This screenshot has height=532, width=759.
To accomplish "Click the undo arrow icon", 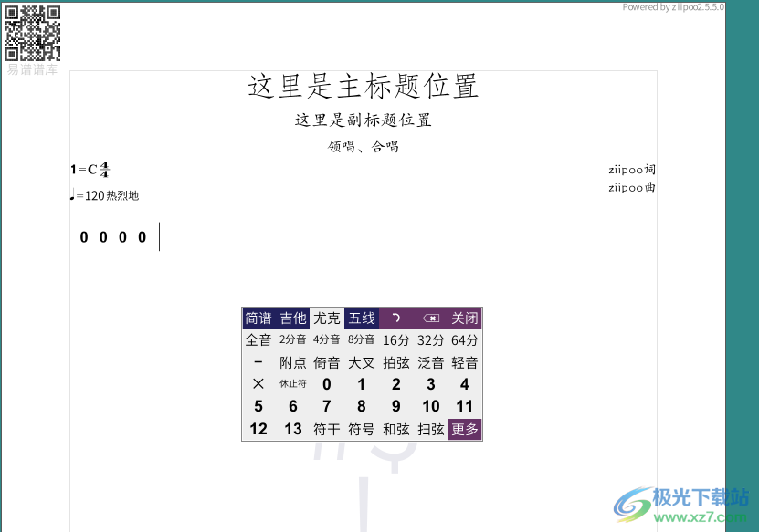I will pos(395,318).
